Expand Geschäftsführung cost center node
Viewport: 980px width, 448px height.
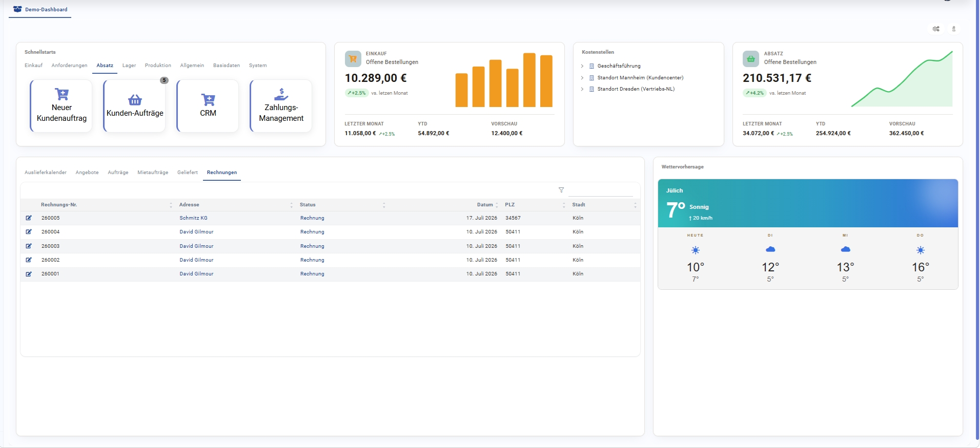point(582,66)
